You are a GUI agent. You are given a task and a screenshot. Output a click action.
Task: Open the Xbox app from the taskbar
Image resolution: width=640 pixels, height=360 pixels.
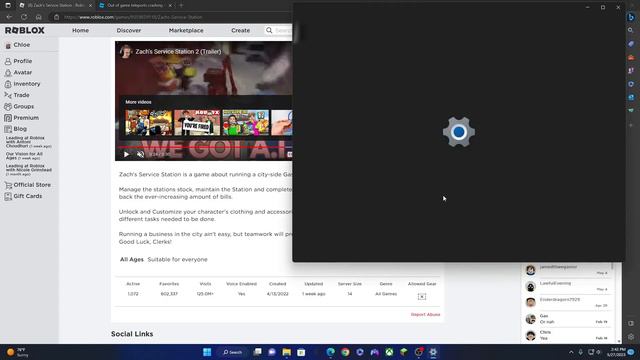coord(389,352)
